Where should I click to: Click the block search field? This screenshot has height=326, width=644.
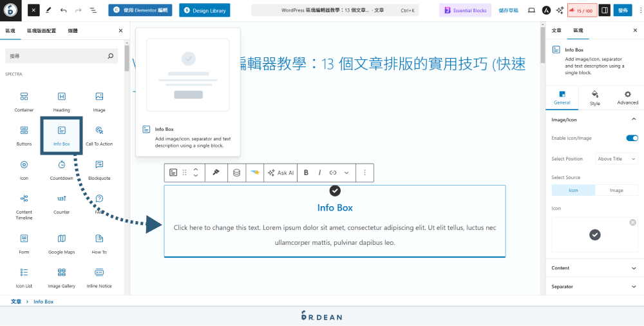coord(62,56)
